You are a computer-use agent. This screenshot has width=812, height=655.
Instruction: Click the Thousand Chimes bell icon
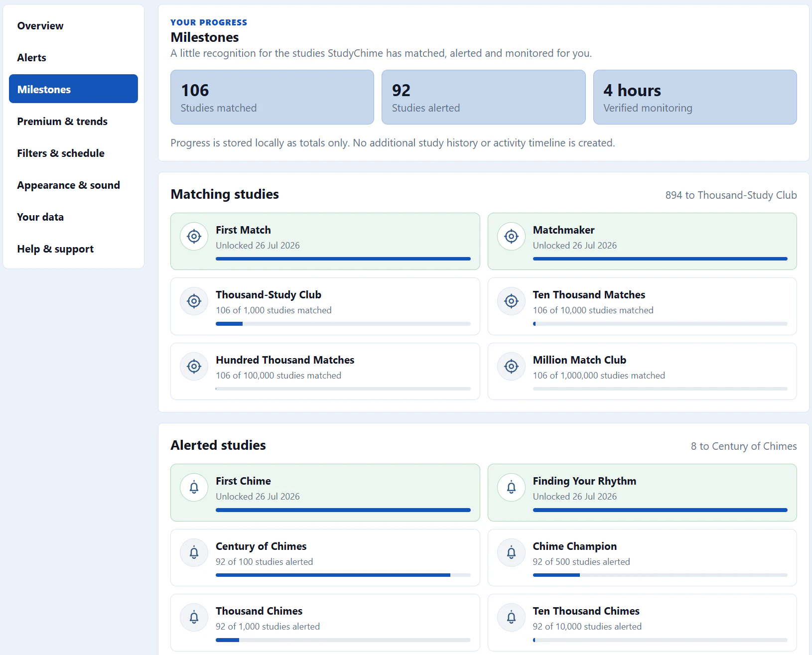(x=194, y=617)
